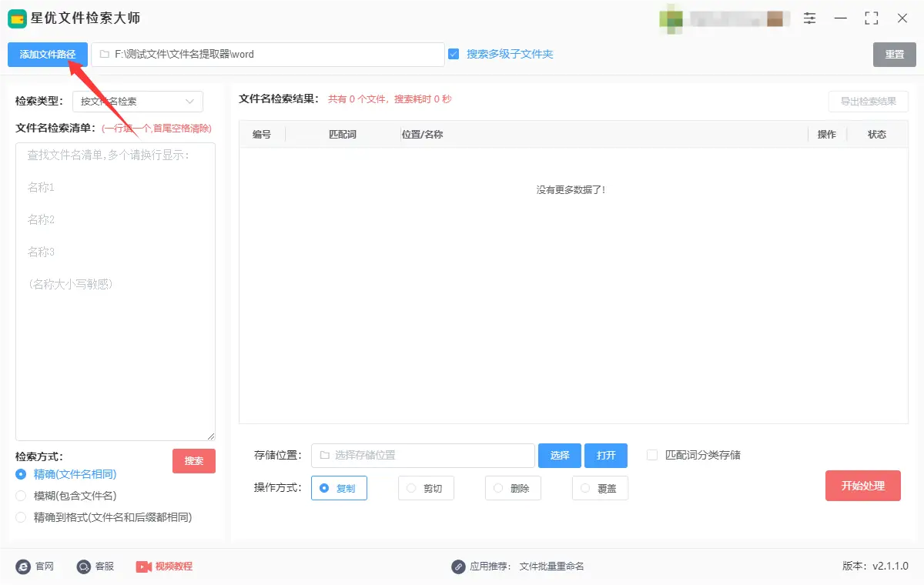Image resolution: width=924 pixels, height=585 pixels.
Task: Click the 重置 button at top right
Action: click(x=894, y=55)
